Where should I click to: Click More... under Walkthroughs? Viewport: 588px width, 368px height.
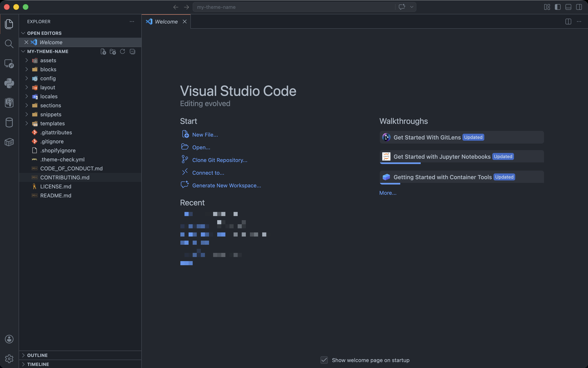pyautogui.click(x=388, y=193)
